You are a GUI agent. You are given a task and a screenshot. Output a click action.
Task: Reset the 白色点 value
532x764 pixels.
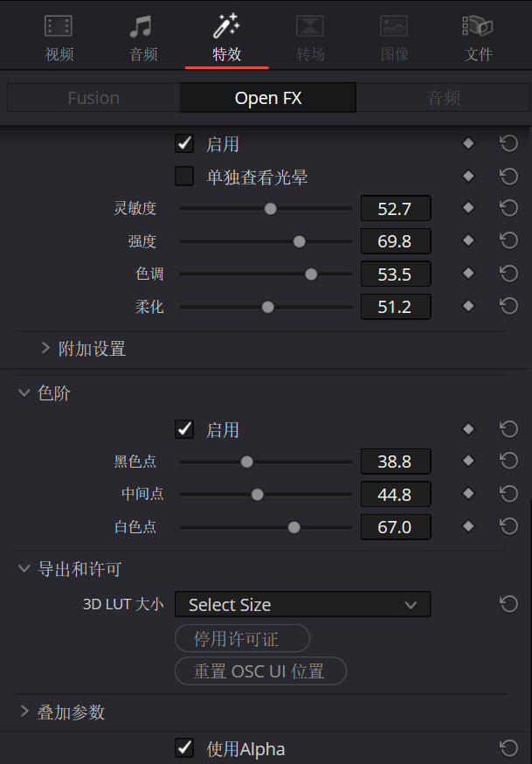point(508,526)
